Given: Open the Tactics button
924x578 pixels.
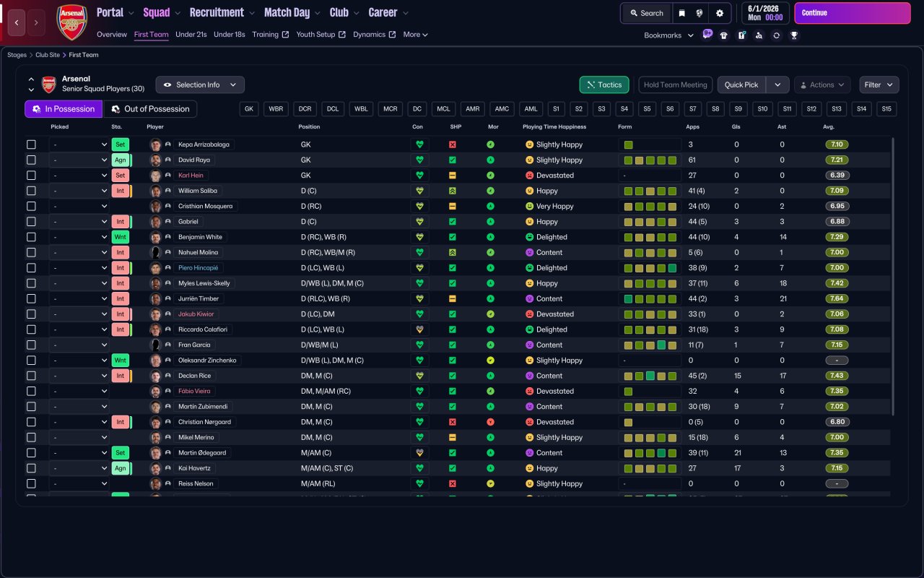Looking at the screenshot, I should (604, 85).
